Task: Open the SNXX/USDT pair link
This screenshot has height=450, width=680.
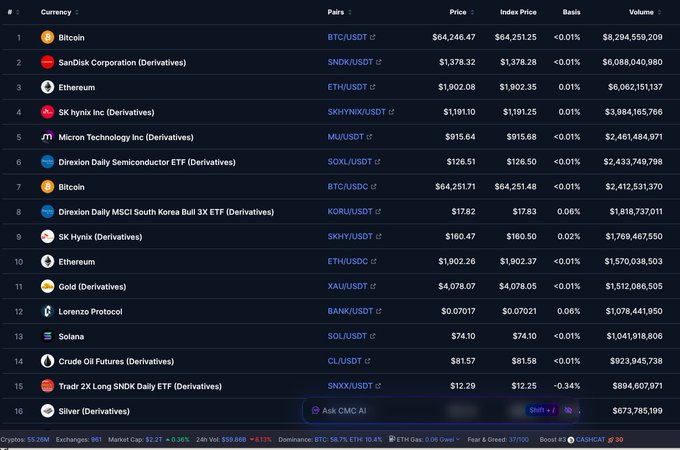Action: tap(350, 386)
